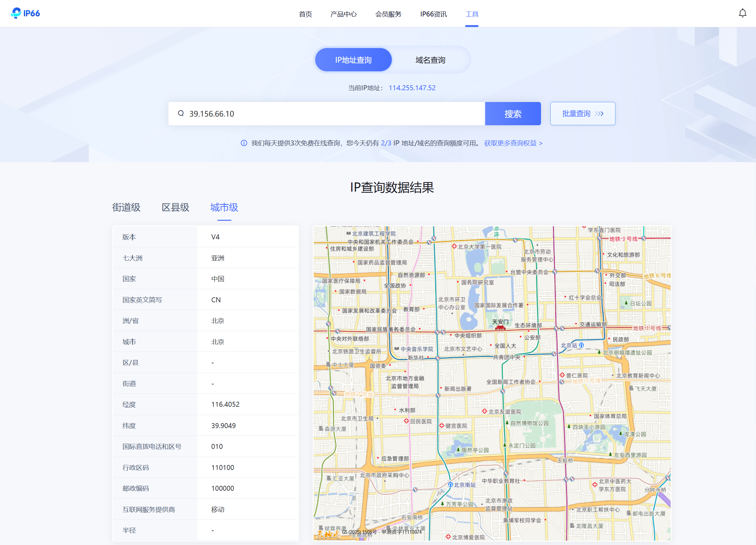
Task: Click the Beijing South Station map icon
Action: [450, 485]
